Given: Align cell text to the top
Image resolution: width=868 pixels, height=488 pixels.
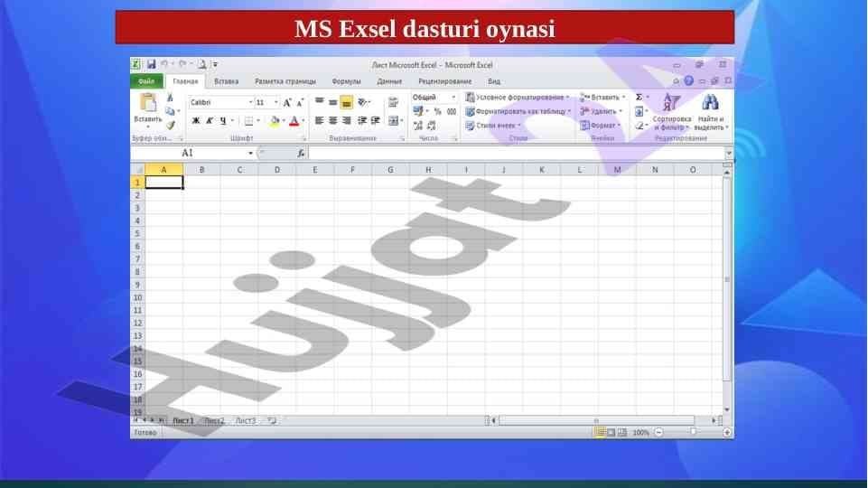Looking at the screenshot, I should 320,102.
